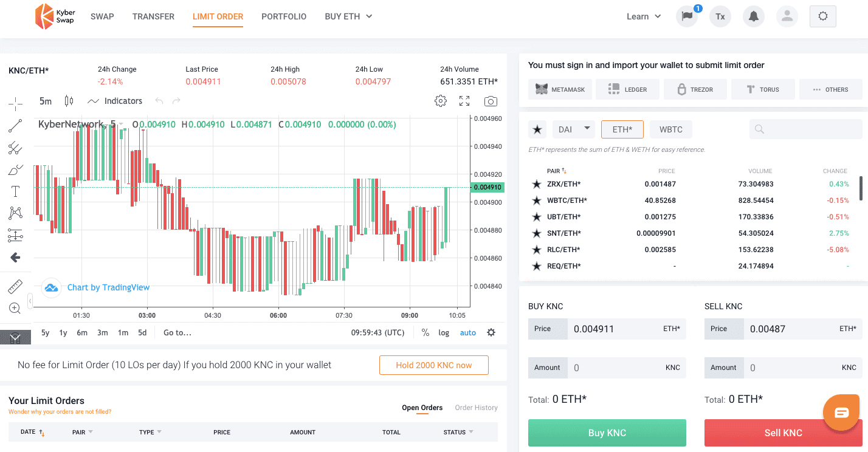Select the ruler measure tool
Viewport: 868px width, 452px height.
click(15, 286)
